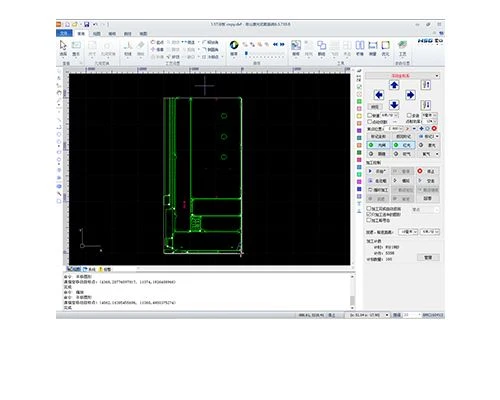Open the yellow-icon alarm tab below canvas
This screenshot has height=400, width=500.
[x=104, y=269]
